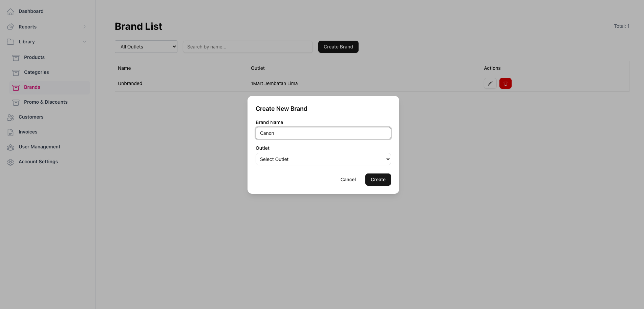Click the Customers people icon
Viewport: 644px width, 309px height.
pos(10,117)
